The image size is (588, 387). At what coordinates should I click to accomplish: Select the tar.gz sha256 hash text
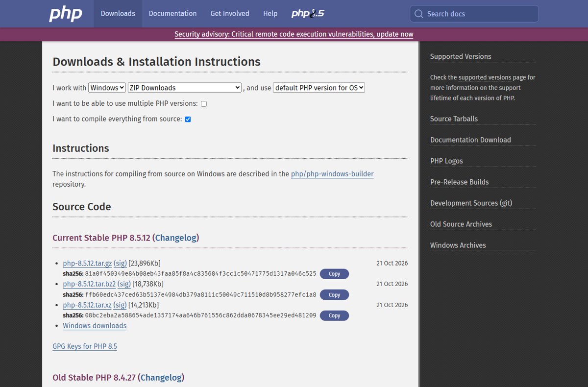pyautogui.click(x=200, y=274)
